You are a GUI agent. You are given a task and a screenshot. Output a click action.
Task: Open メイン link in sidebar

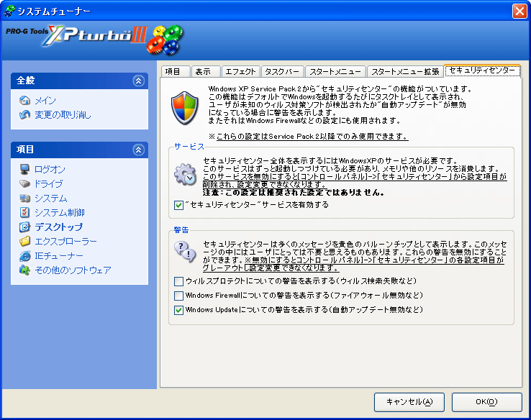coord(45,101)
